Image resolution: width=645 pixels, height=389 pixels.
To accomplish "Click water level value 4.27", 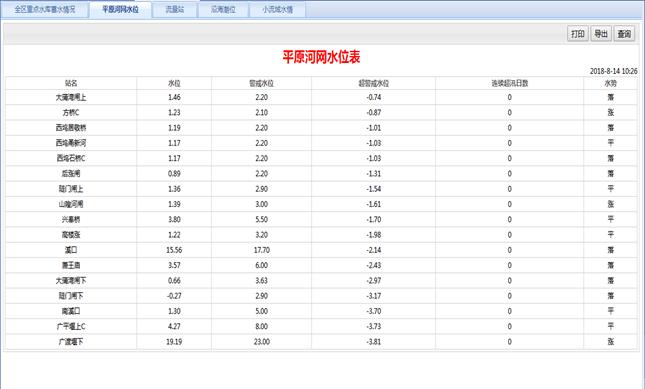I will [174, 326].
